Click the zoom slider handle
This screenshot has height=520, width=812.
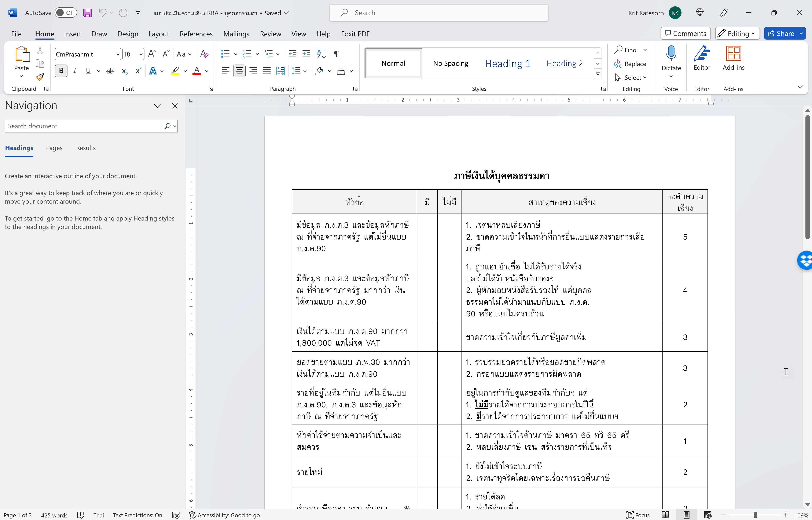[755, 515]
